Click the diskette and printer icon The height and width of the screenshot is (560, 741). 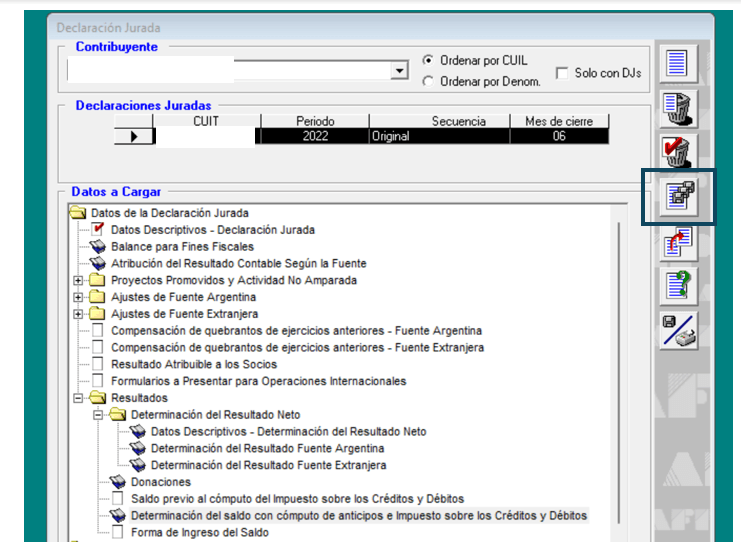point(679,330)
